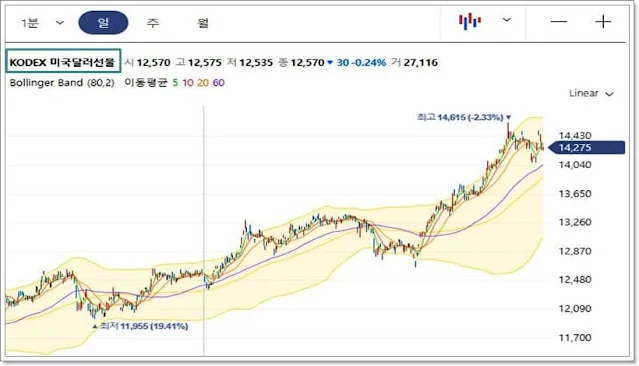639x366 pixels.
Task: Click the 13,260 price axis label
Action: click(575, 222)
